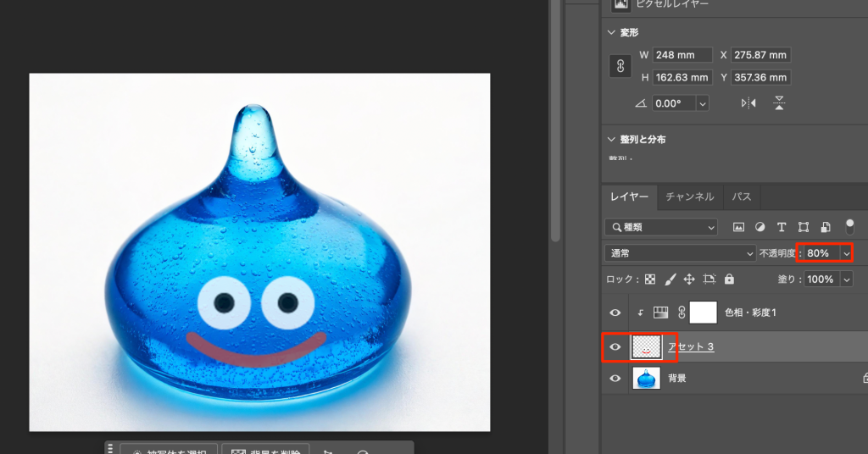
Task: Switch to the パス tab
Action: (x=742, y=197)
